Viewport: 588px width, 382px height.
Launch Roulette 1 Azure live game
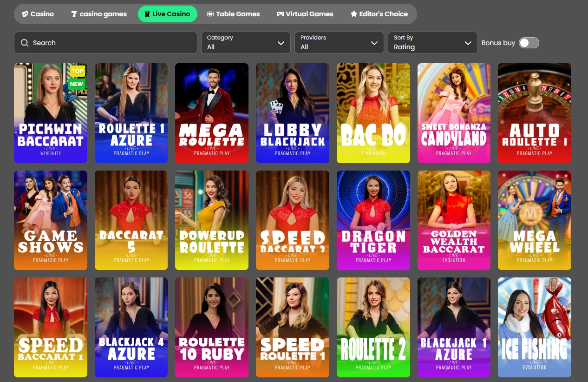(131, 113)
